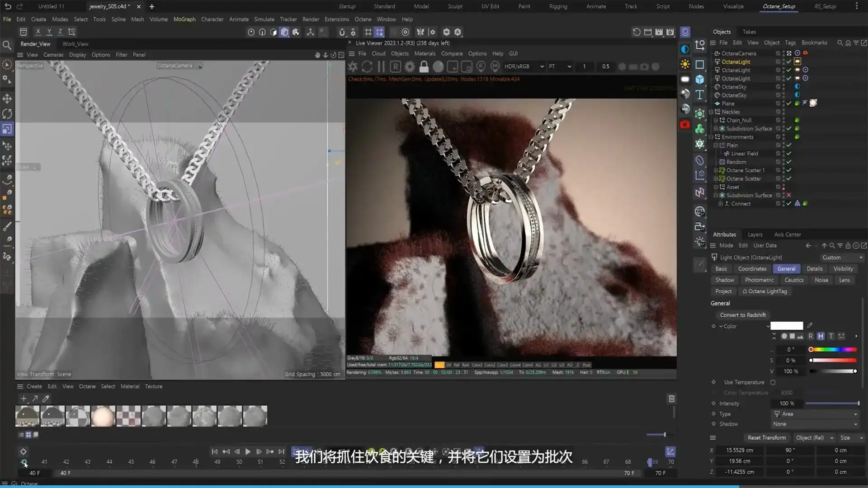The height and width of the screenshot is (488, 868).
Task: Pause the Octane Live Viewer rendering
Action: coord(381,66)
